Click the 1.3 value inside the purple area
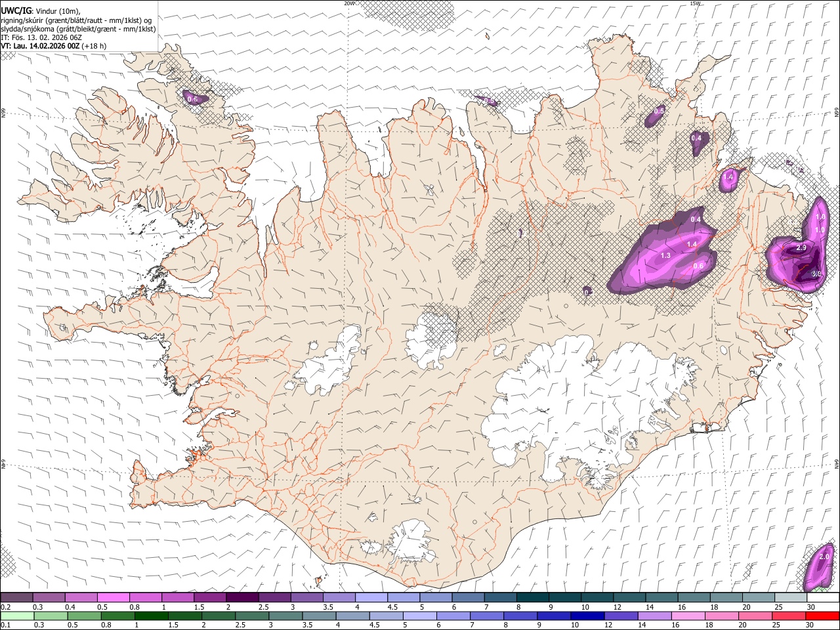Screen dimensions: 840x630 [x=665, y=256]
